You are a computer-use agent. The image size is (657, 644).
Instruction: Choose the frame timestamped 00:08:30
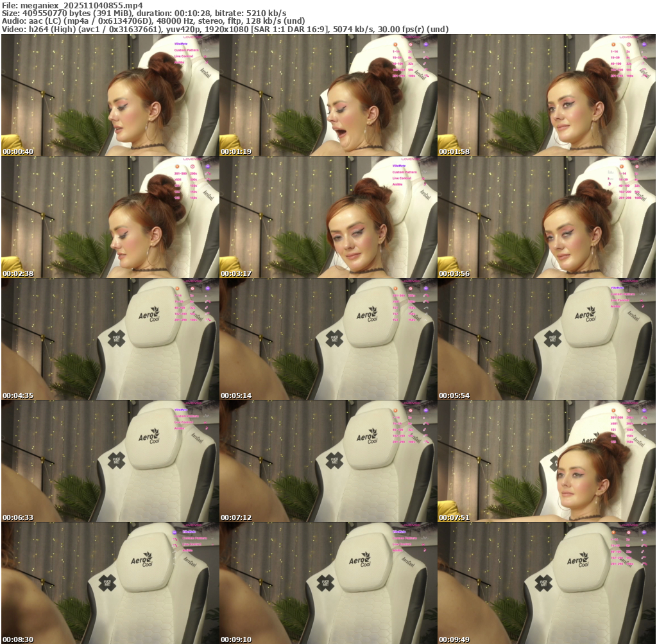click(110, 583)
